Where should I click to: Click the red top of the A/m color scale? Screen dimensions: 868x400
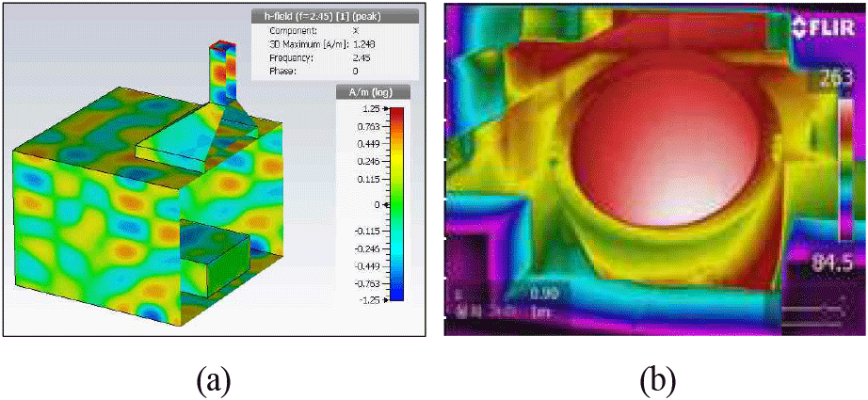pos(396,115)
